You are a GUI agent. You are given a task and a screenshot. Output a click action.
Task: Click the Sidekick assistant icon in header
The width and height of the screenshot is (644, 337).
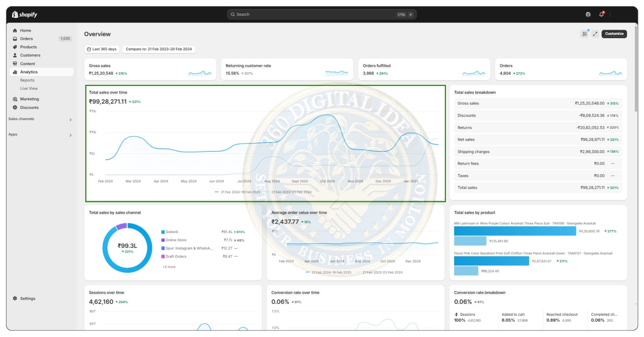coord(588,14)
